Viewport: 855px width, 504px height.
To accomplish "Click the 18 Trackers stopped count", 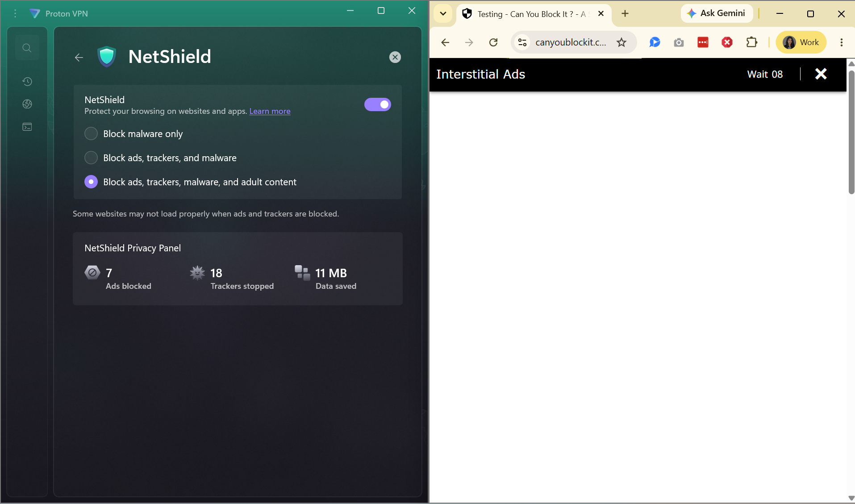I will pyautogui.click(x=216, y=273).
